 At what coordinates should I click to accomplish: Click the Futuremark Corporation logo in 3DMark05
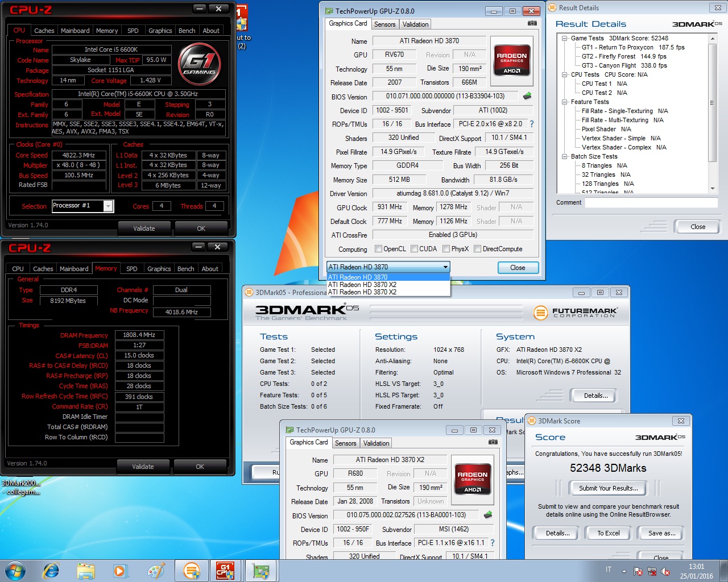click(x=576, y=312)
